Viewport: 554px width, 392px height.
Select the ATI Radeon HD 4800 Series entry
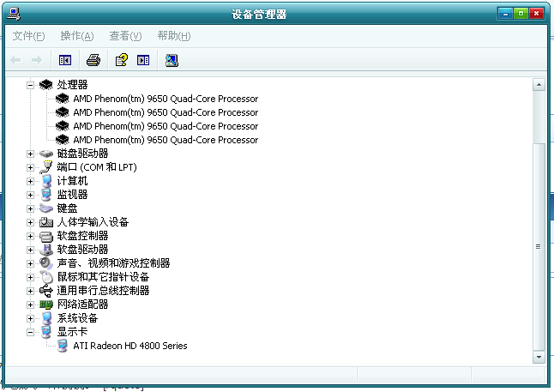[130, 346]
